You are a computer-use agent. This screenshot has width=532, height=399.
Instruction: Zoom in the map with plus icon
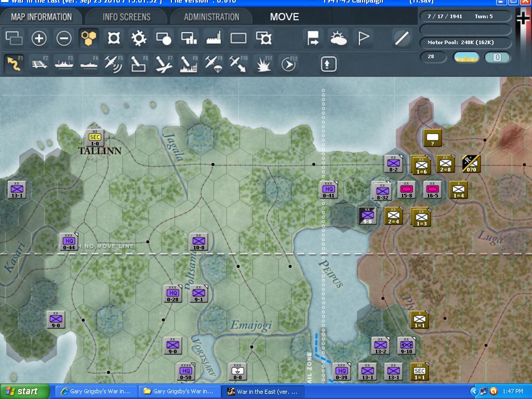39,38
